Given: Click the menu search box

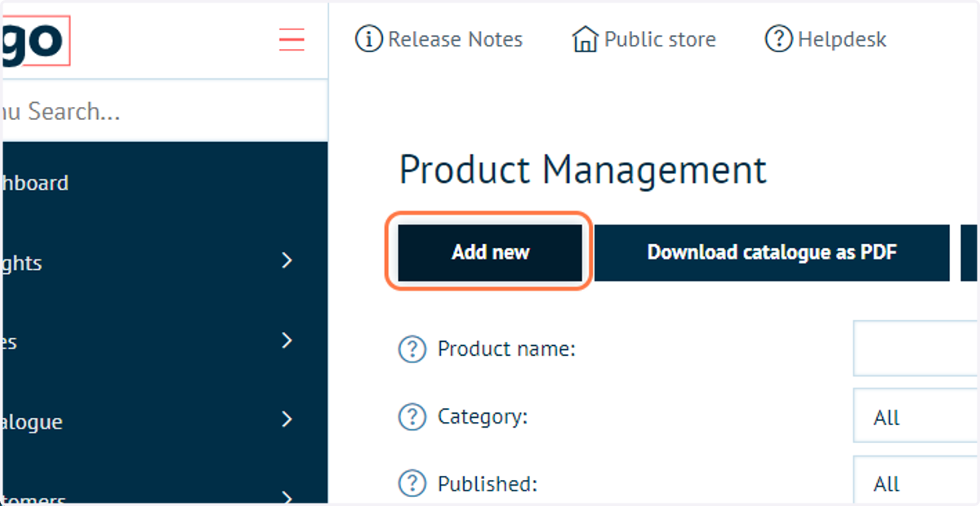Looking at the screenshot, I should (164, 111).
